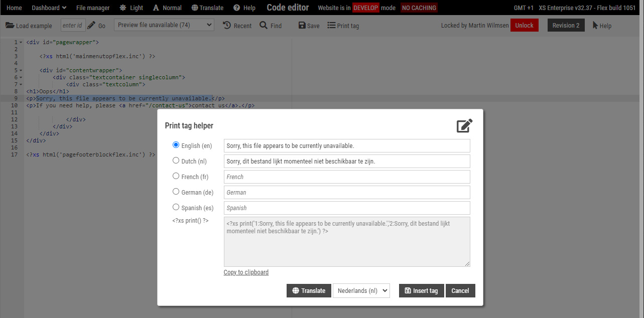This screenshot has height=318, width=644.
Task: Open File manager from top bar
Action: pos(93,8)
